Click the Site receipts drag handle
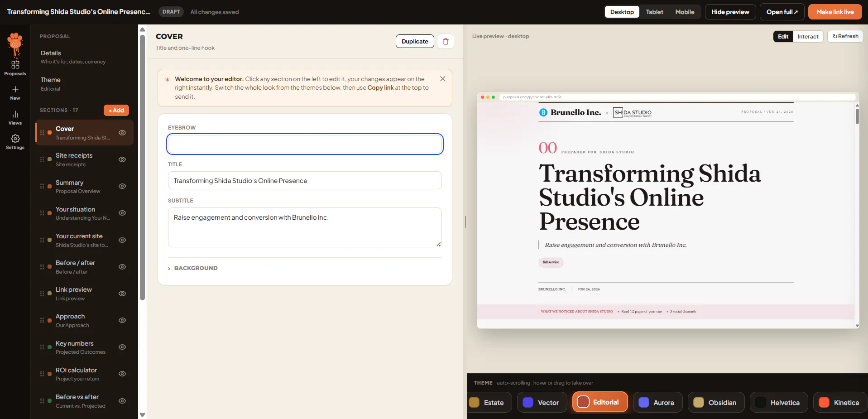 (x=42, y=159)
